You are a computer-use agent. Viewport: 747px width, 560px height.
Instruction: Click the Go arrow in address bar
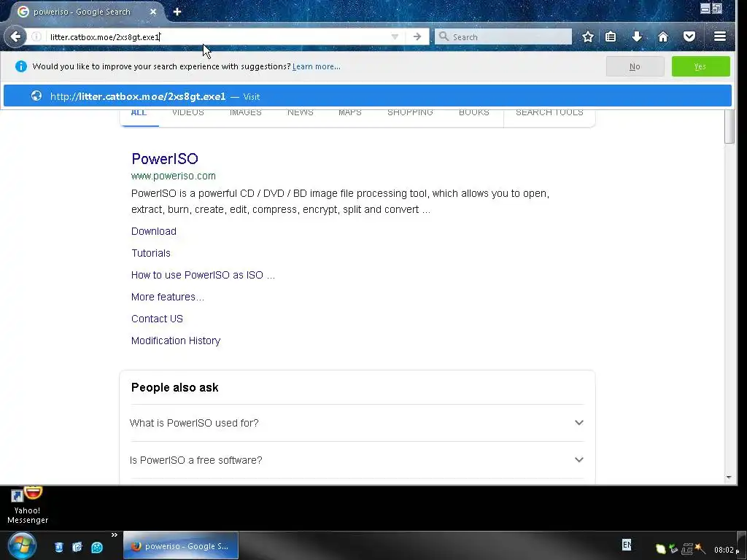click(x=417, y=36)
